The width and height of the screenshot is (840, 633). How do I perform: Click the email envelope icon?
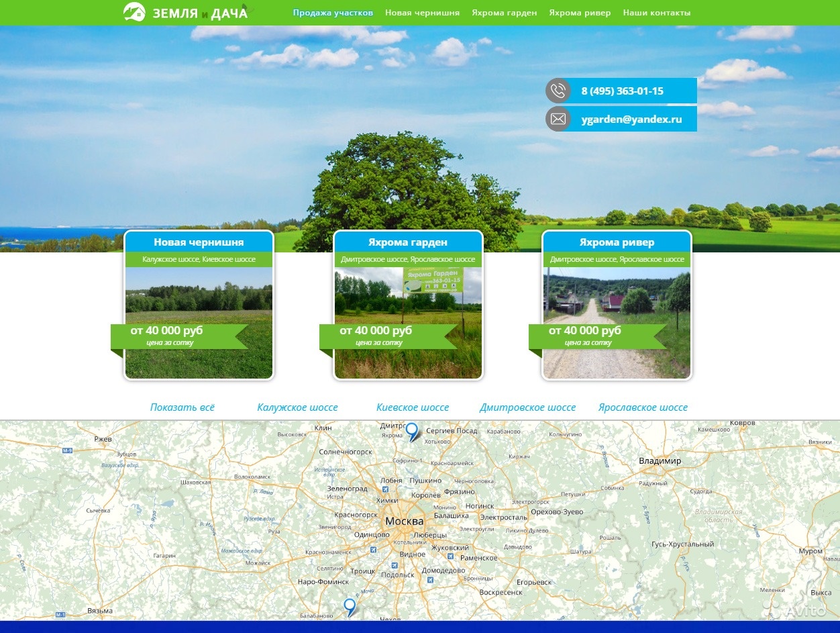pyautogui.click(x=558, y=119)
